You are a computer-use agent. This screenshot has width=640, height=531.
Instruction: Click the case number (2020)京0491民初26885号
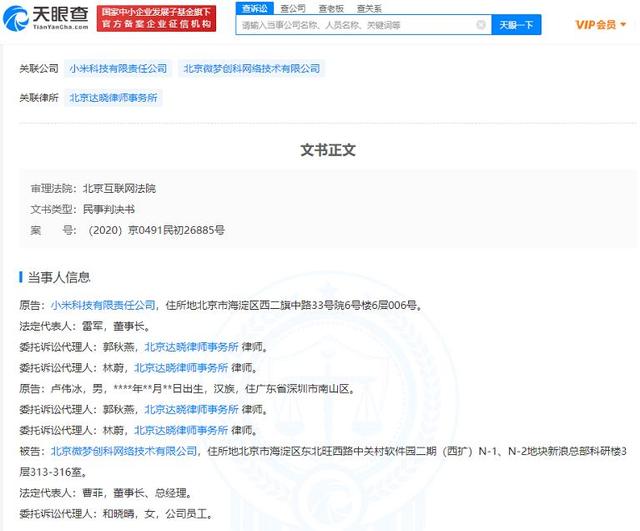[156, 230]
